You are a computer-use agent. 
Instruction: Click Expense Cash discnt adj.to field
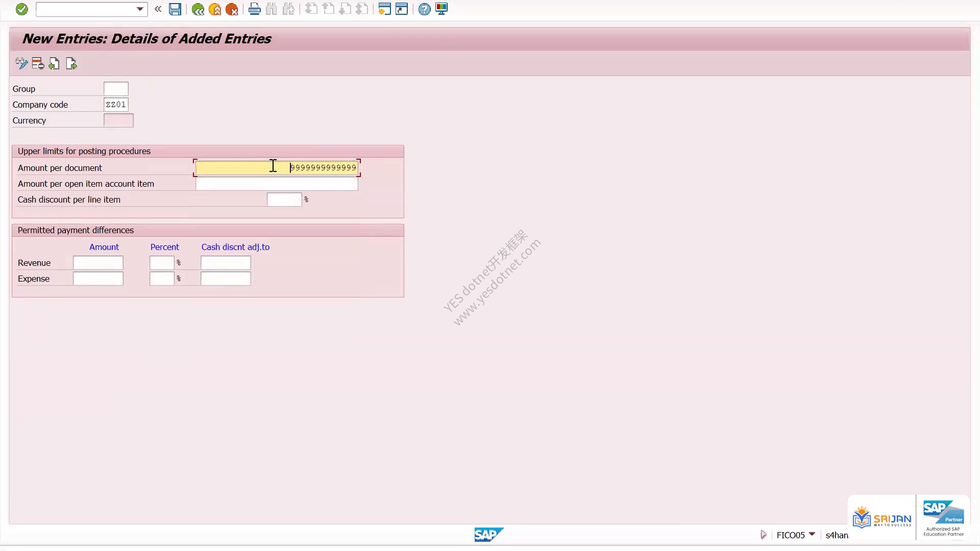(x=226, y=279)
